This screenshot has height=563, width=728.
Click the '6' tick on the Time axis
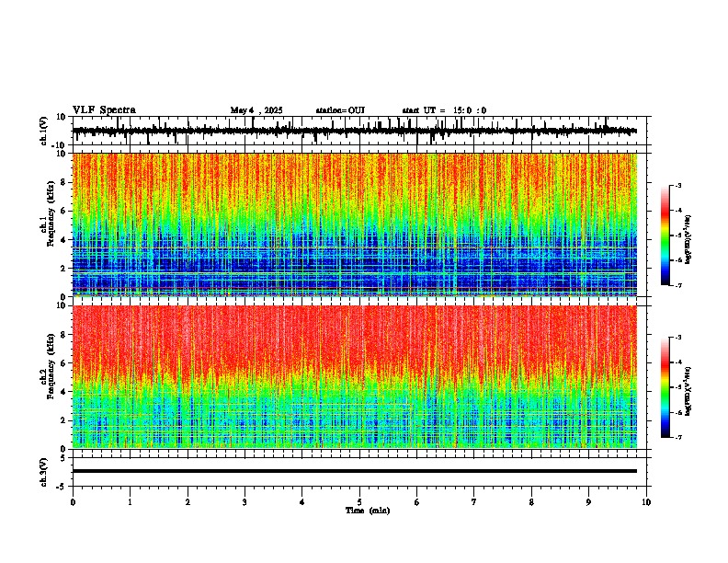417,502
